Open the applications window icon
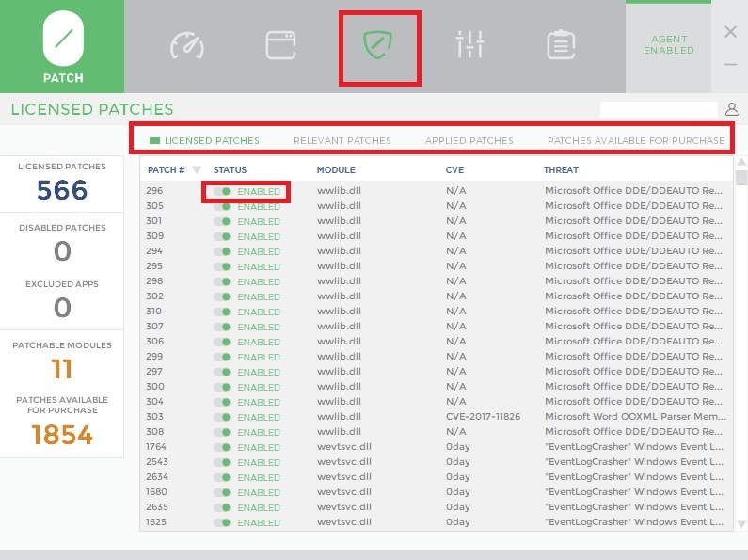The image size is (748, 560). click(x=280, y=45)
